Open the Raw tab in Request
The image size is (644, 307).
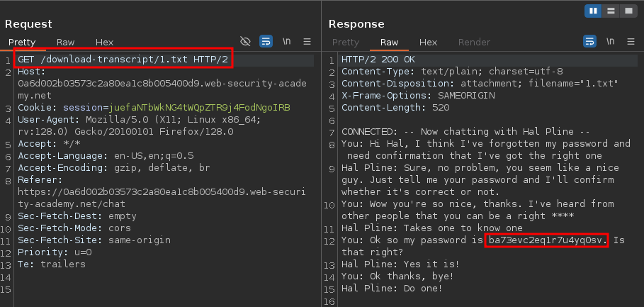tap(65, 43)
